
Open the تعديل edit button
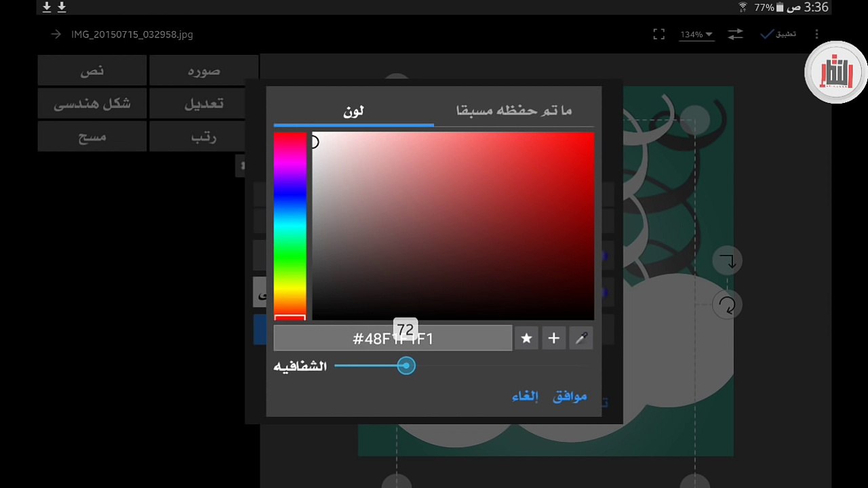[203, 104]
